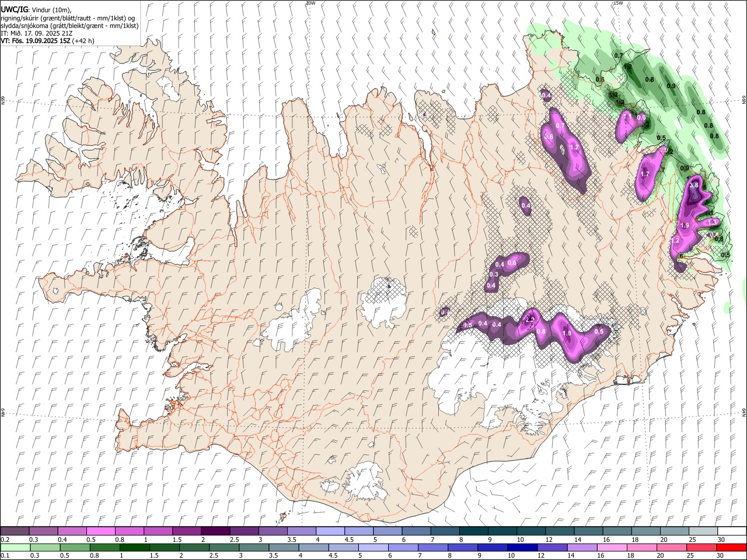Viewport: 747px width, 560px height.
Task: Click the 3.8 snowfall value on the map
Action: pos(694,185)
